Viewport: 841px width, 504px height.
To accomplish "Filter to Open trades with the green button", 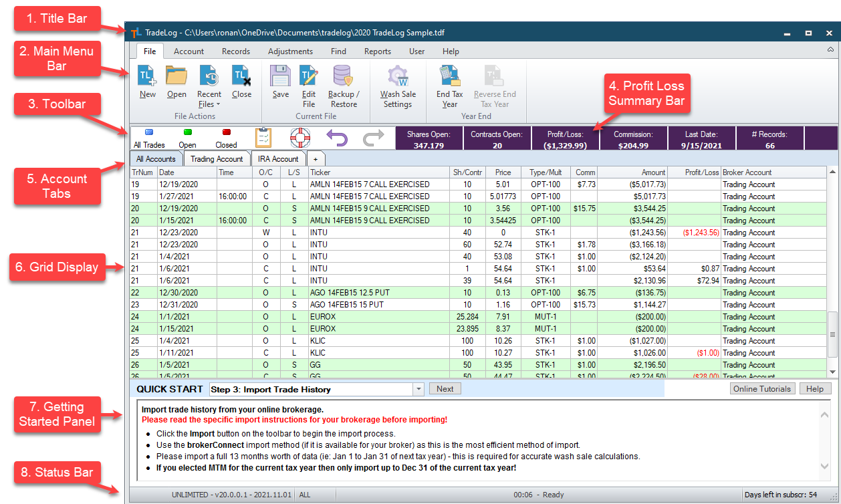I will [188, 138].
